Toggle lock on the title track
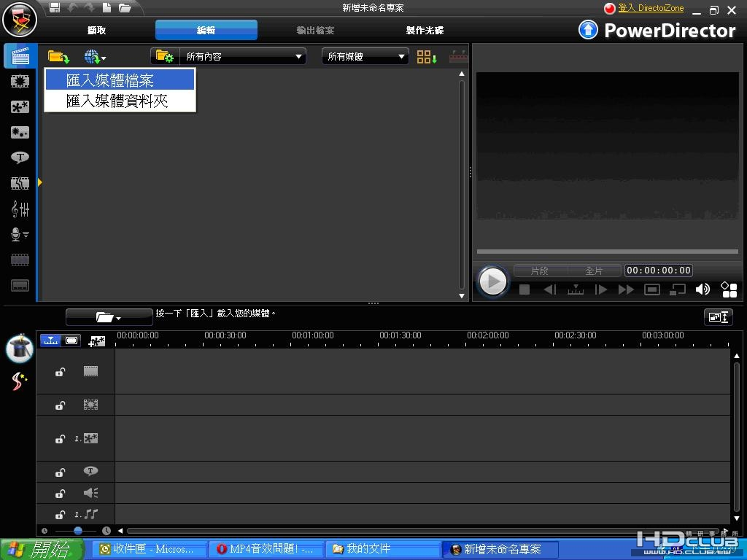Screen dimensions: 747x560 [60, 472]
